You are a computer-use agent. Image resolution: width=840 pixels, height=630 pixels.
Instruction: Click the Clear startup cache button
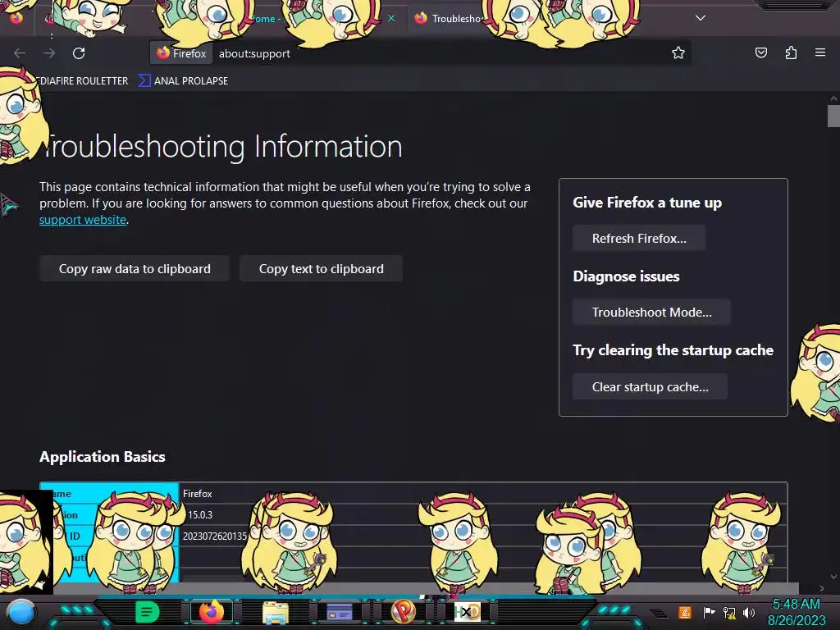tap(650, 387)
